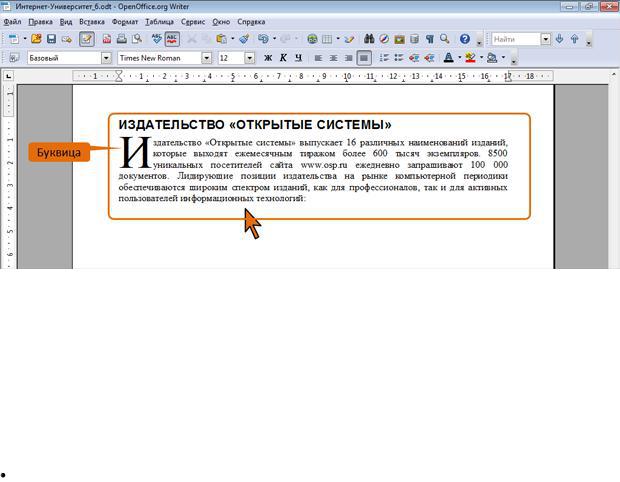Export directly as PDF icon
The width and height of the screenshot is (620, 482).
107,39
